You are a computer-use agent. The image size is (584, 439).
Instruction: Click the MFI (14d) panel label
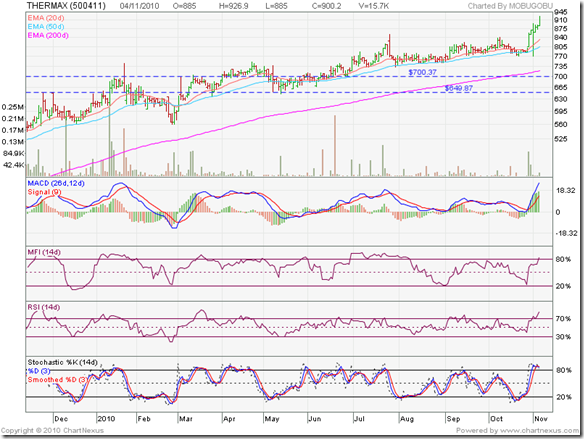click(44, 252)
